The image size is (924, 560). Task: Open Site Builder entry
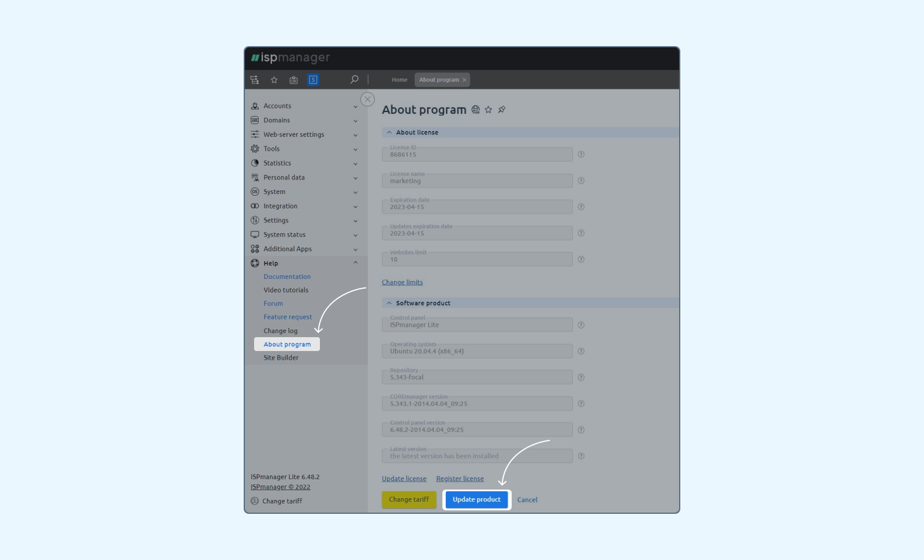(281, 358)
